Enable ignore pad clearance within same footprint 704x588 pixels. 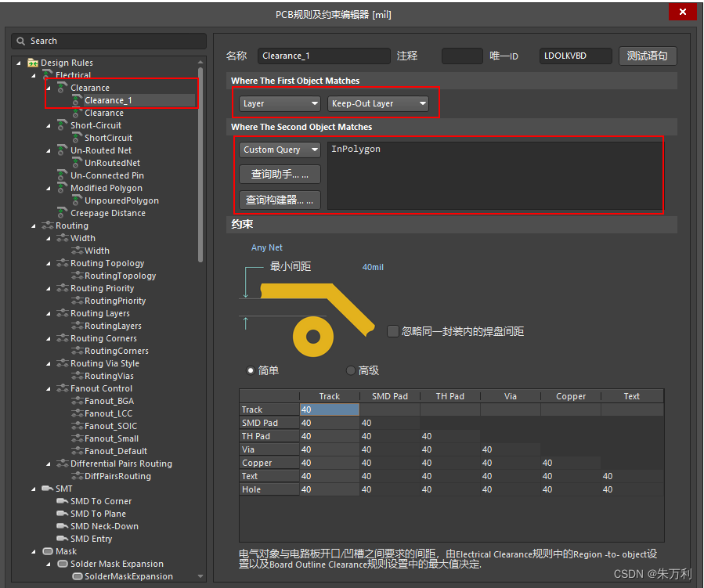pos(393,331)
